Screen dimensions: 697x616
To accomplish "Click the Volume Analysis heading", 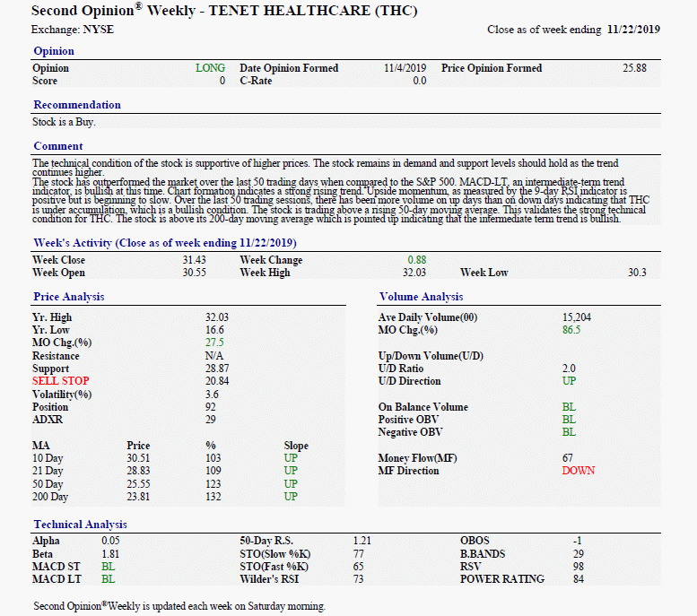I will (421, 297).
